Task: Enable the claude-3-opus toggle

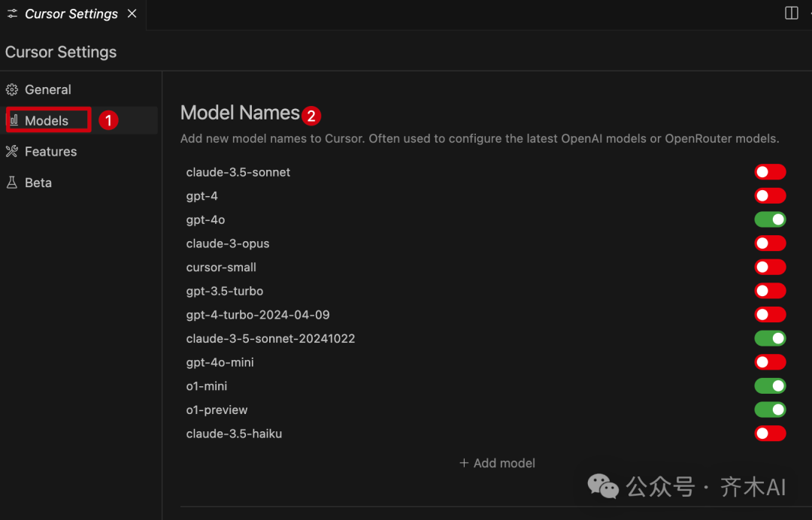Action: (x=770, y=243)
